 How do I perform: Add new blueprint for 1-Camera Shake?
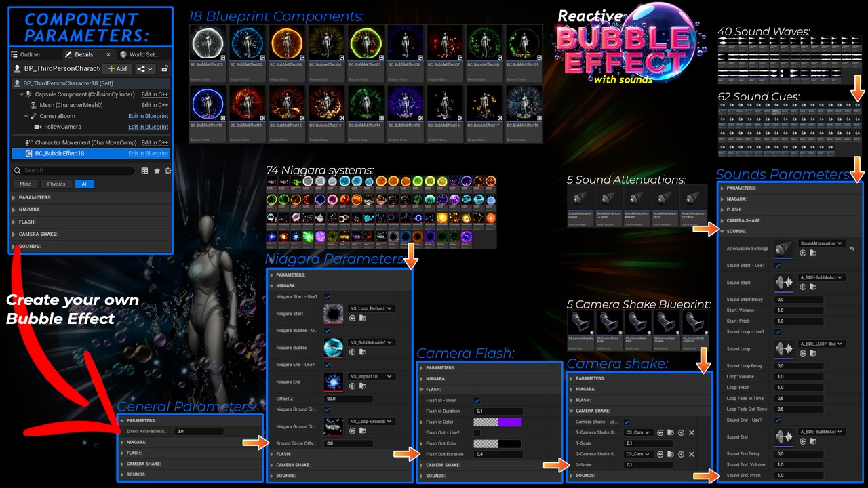pos(681,432)
